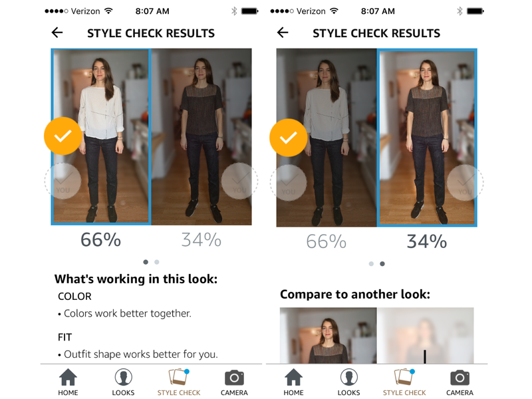Viewport: 532px width, 399px height.
Task: Select Style Check tab on left screen
Action: pos(179,382)
